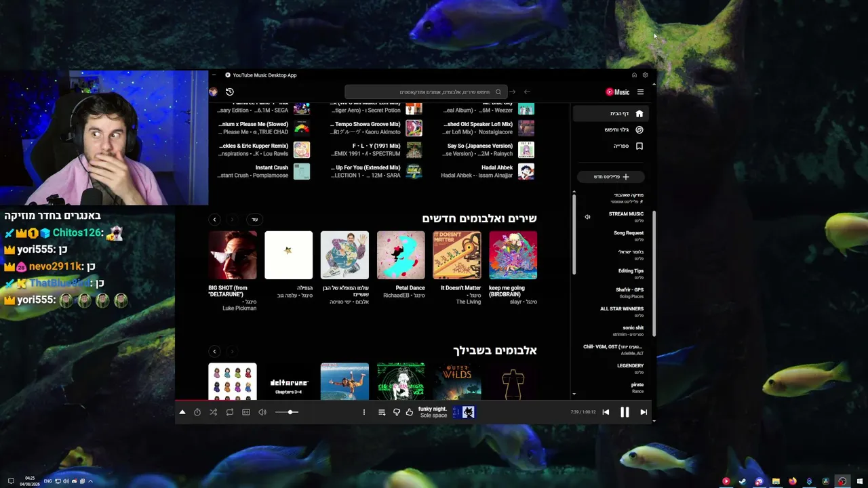
Task: Toggle the hamburger guide menu
Action: click(640, 92)
